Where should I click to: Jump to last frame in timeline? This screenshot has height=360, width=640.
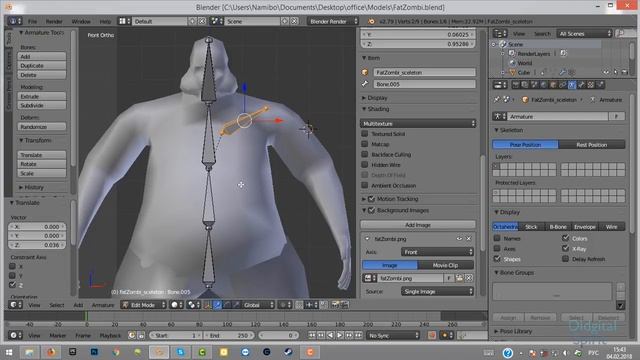tap(358, 336)
